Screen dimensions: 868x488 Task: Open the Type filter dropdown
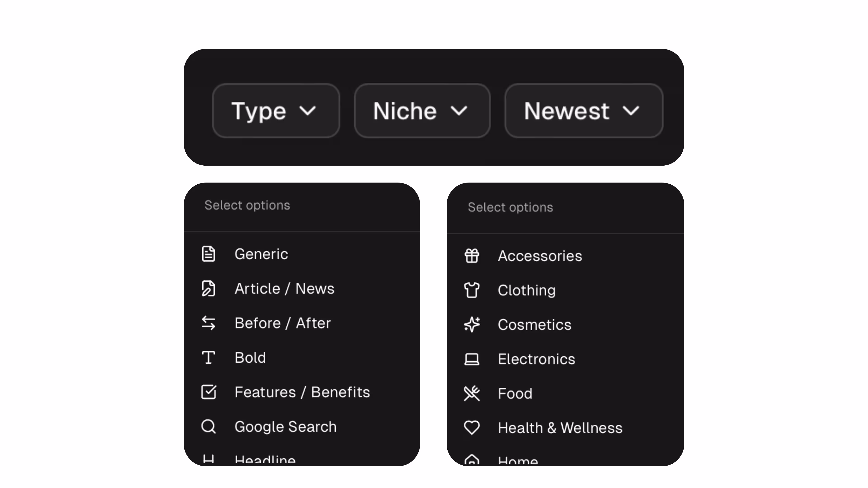coord(276,111)
